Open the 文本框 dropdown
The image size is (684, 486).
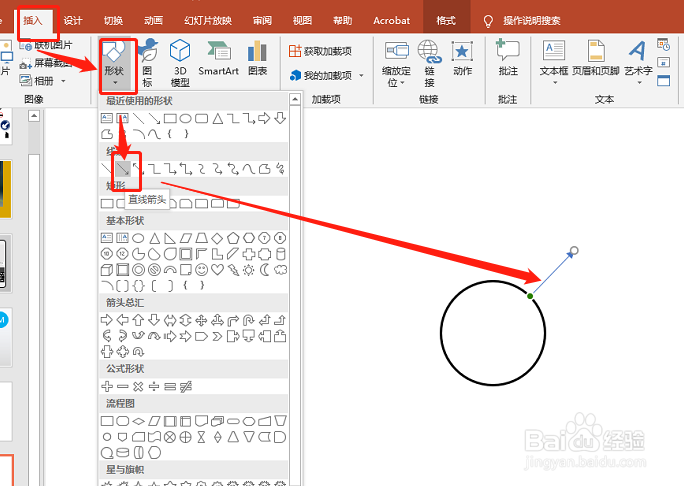tap(554, 63)
